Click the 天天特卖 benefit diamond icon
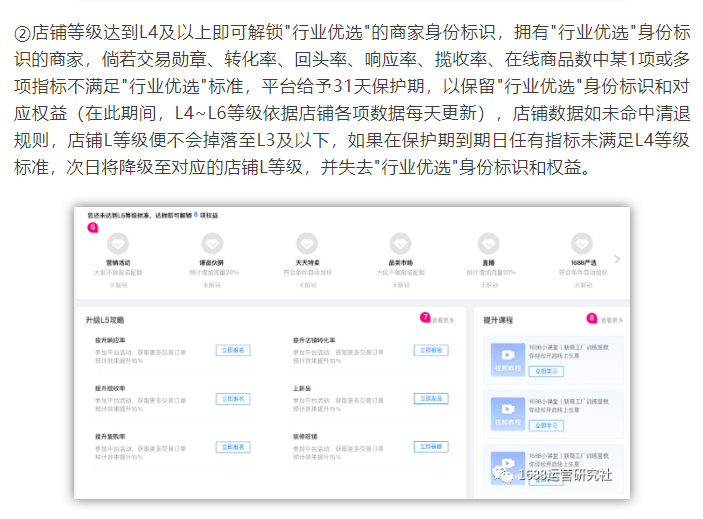 [x=306, y=243]
